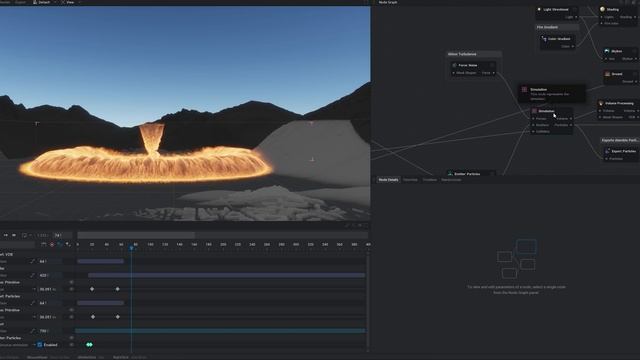Open the dropdown arrow before first 36.051 value
640x360 pixels.
34,289
